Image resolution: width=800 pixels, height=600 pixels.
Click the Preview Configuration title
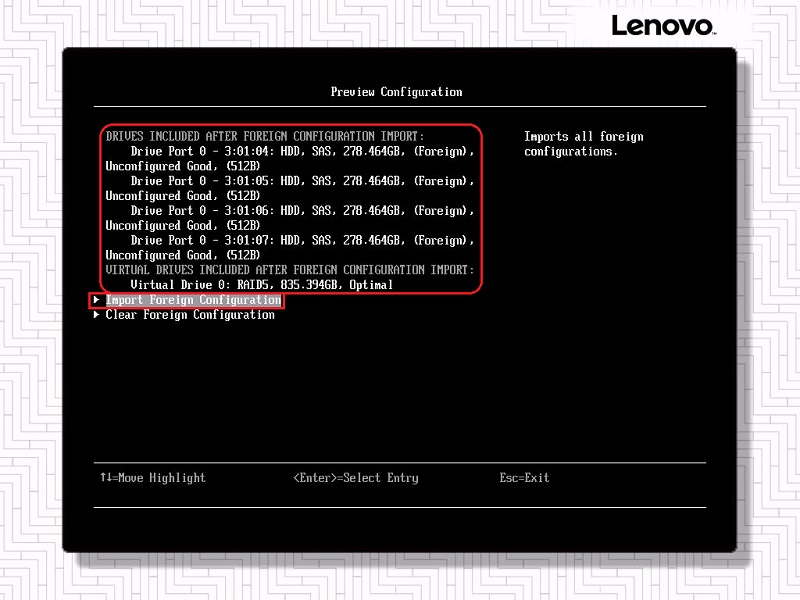[396, 92]
